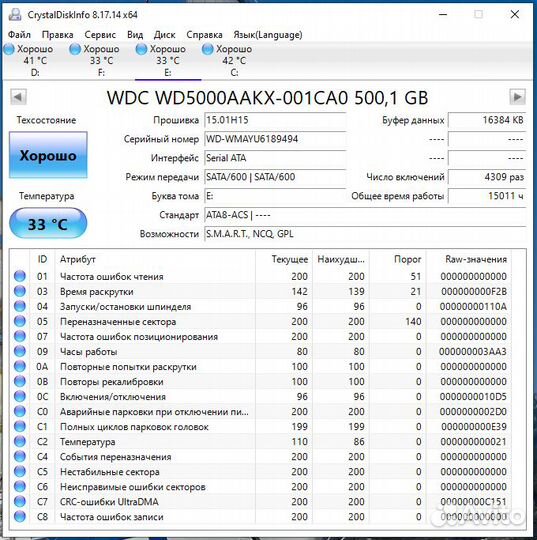537x540 pixels.
Task: Open the Язык(Language) menu
Action: pos(268,35)
